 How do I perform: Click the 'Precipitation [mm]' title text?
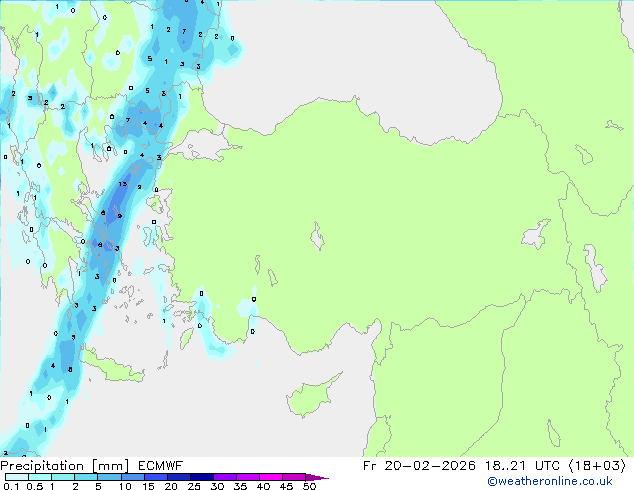[x=65, y=466]
